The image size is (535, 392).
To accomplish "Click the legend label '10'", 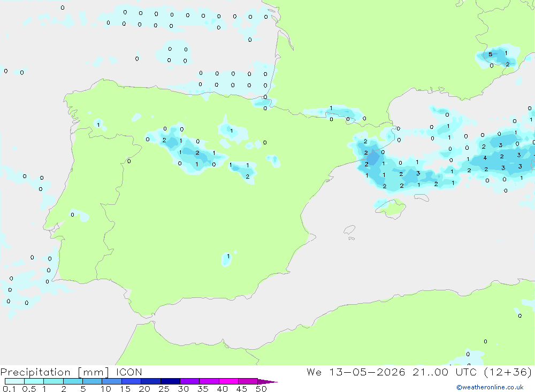I will [x=106, y=389].
